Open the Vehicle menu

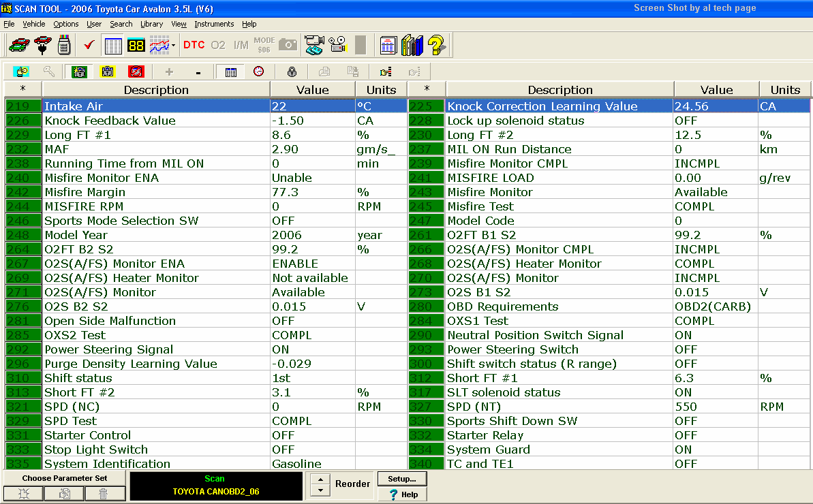point(34,24)
